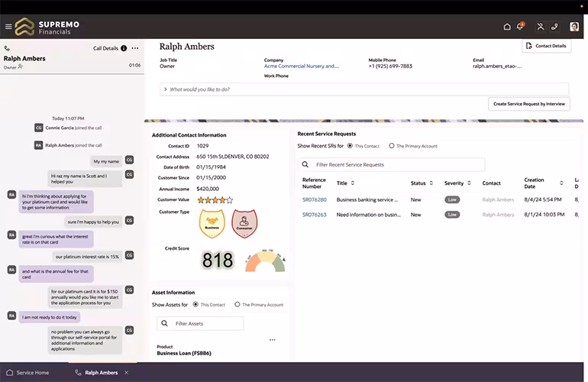Screen dimensions: 588x382
Task: Click the customer value star rating
Action: 215,200
